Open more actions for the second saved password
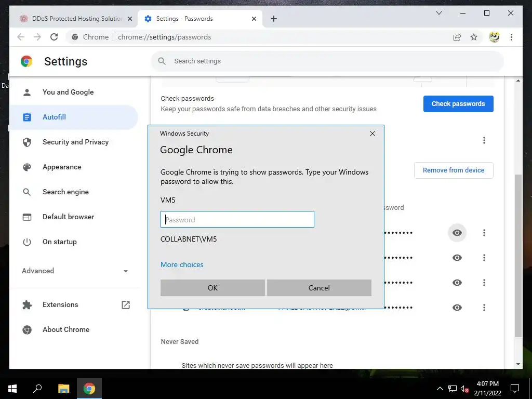Image resolution: width=532 pixels, height=399 pixels. pos(484,258)
